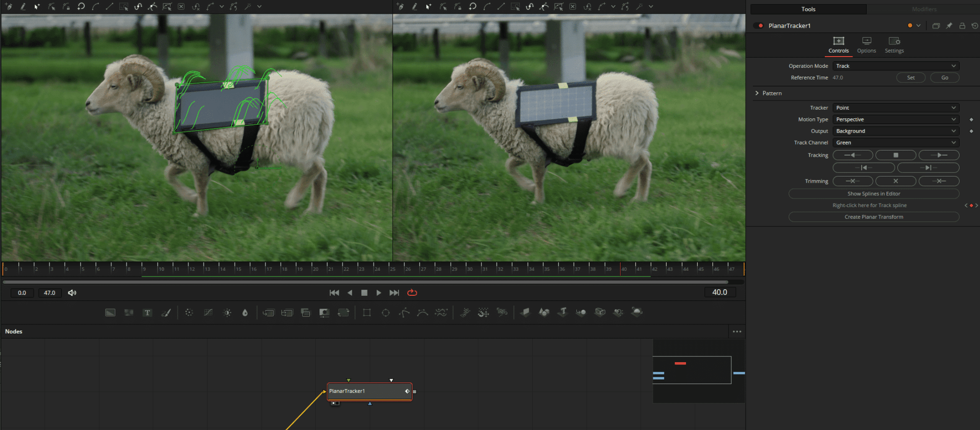The image size is (980, 430).
Task: Add a Color Curves node from the toolbar
Action: 208,313
